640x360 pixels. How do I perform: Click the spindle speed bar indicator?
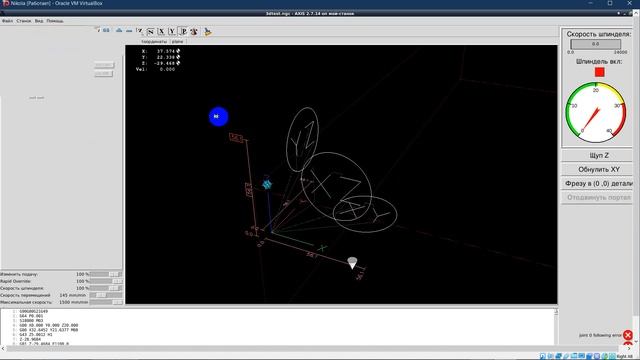(596, 44)
